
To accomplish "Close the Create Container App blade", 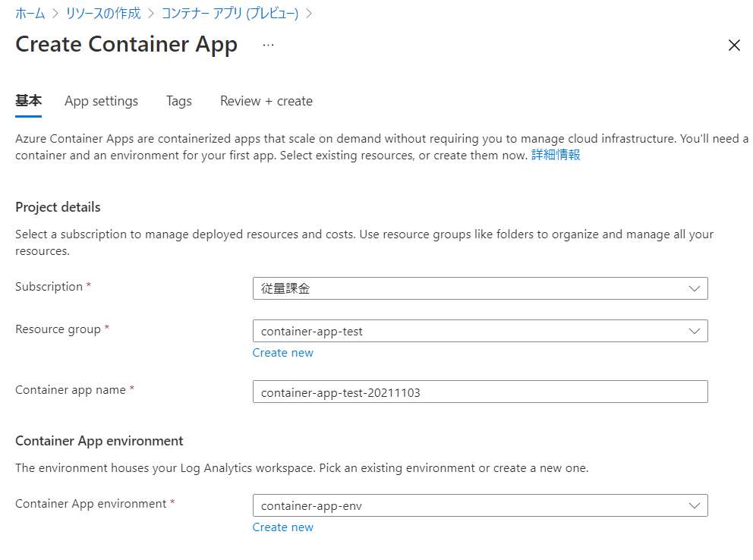I will click(734, 45).
